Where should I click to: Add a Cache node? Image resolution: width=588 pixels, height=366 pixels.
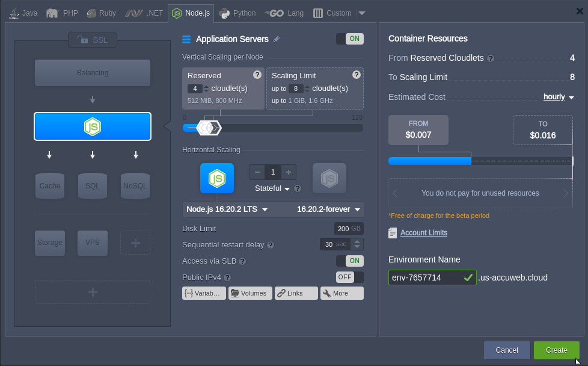[50, 185]
